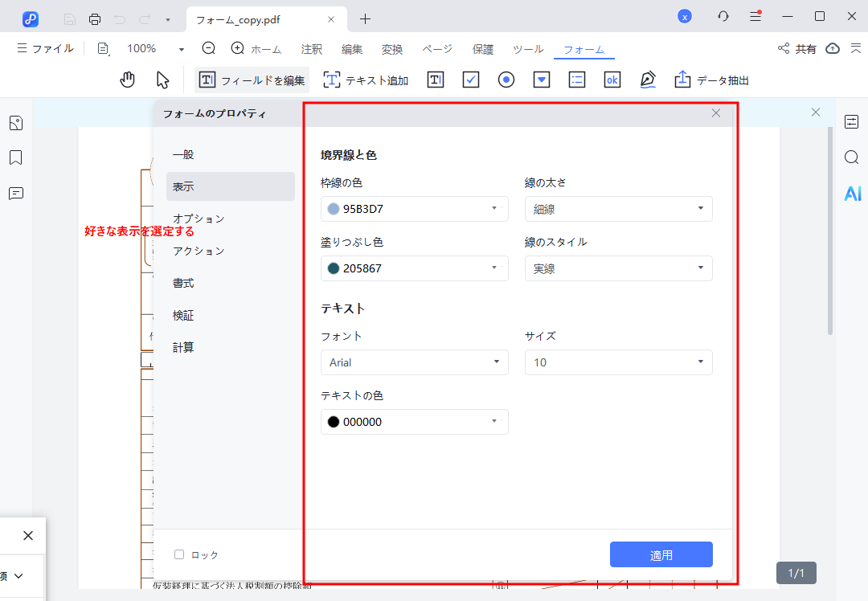Switch to the 書式 properties tab

pos(182,282)
